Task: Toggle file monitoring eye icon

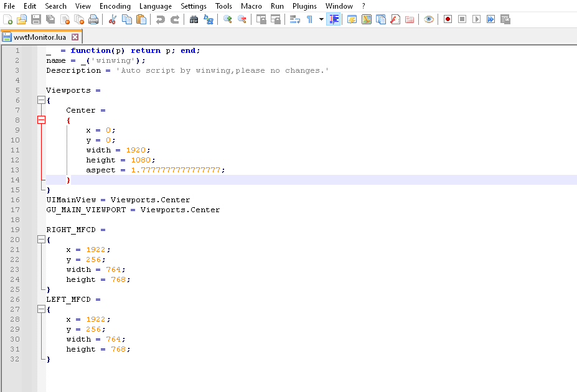Action: click(428, 19)
